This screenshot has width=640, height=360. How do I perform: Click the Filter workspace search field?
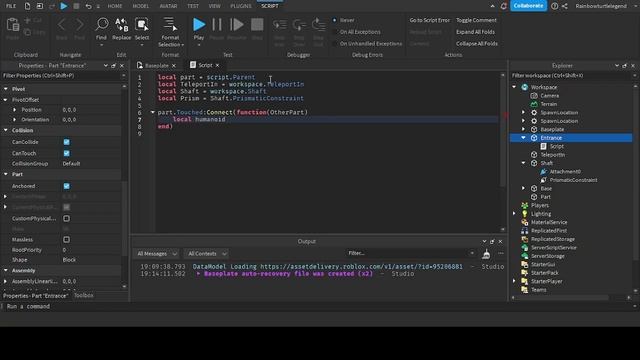click(571, 76)
